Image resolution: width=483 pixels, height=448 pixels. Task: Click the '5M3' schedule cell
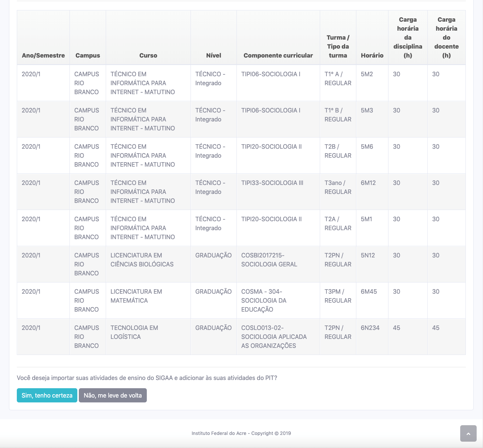367,111
